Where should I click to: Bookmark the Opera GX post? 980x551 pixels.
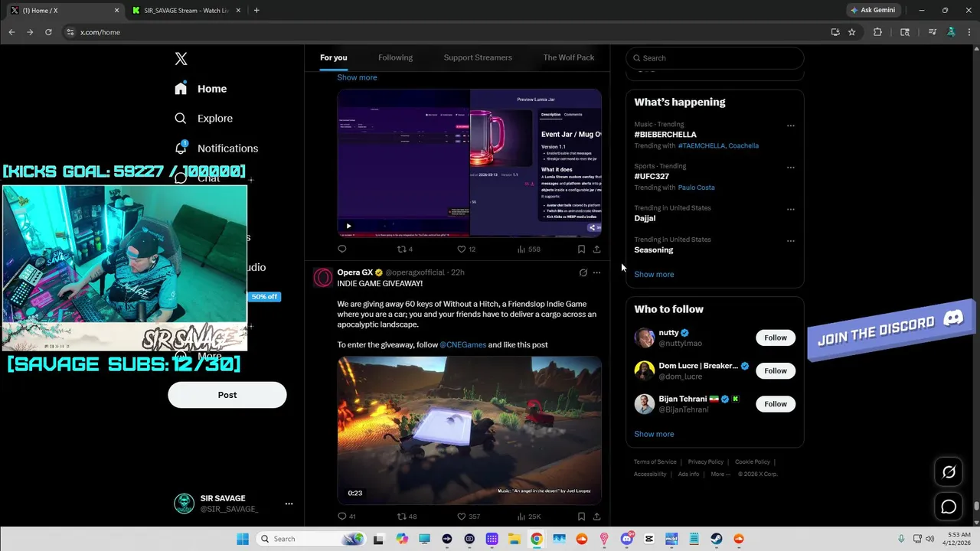click(581, 517)
